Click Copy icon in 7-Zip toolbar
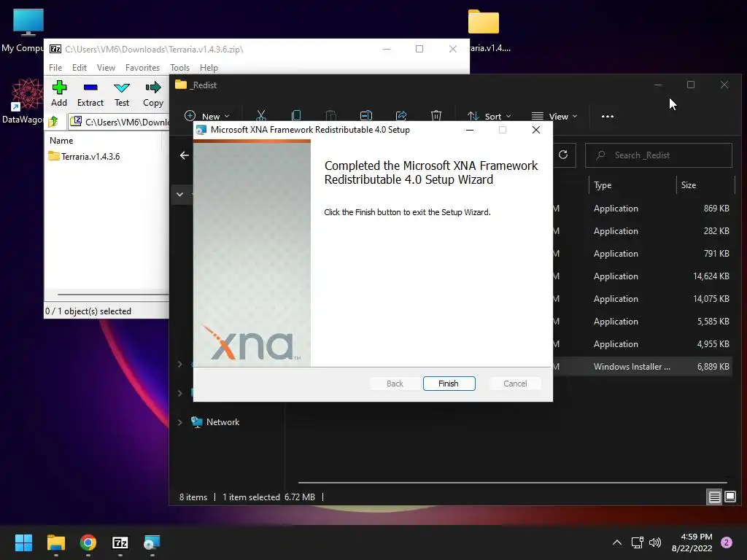This screenshot has height=560, width=747. 153,93
